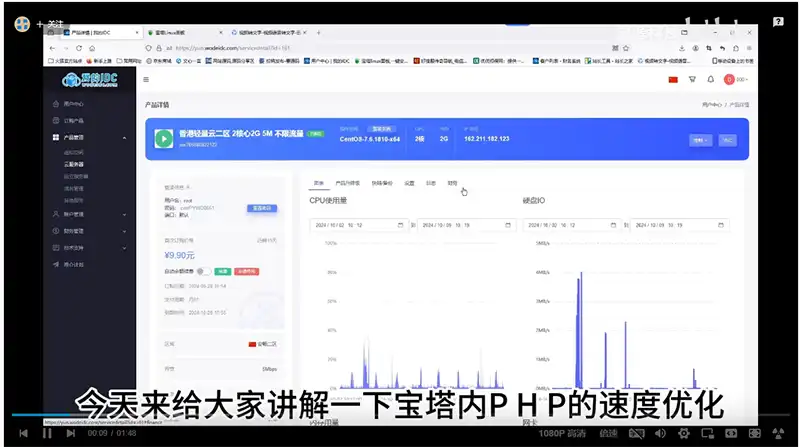Click the blue reset password button

click(x=261, y=207)
